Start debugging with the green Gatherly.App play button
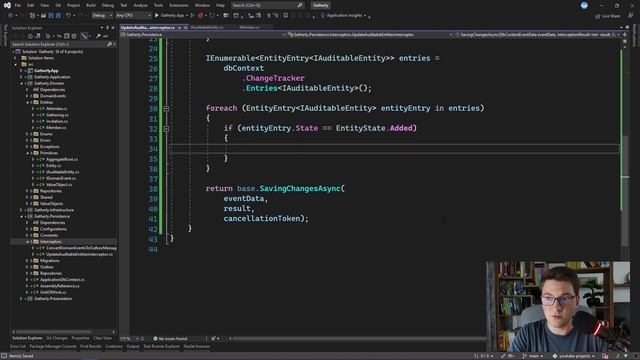Viewport: 640px width, 360px height. click(x=157, y=16)
